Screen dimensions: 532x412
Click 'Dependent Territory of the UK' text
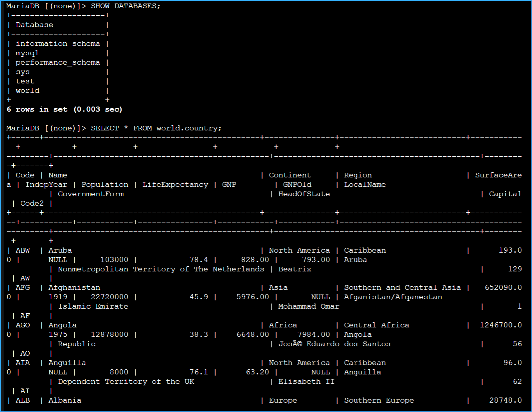(x=126, y=382)
